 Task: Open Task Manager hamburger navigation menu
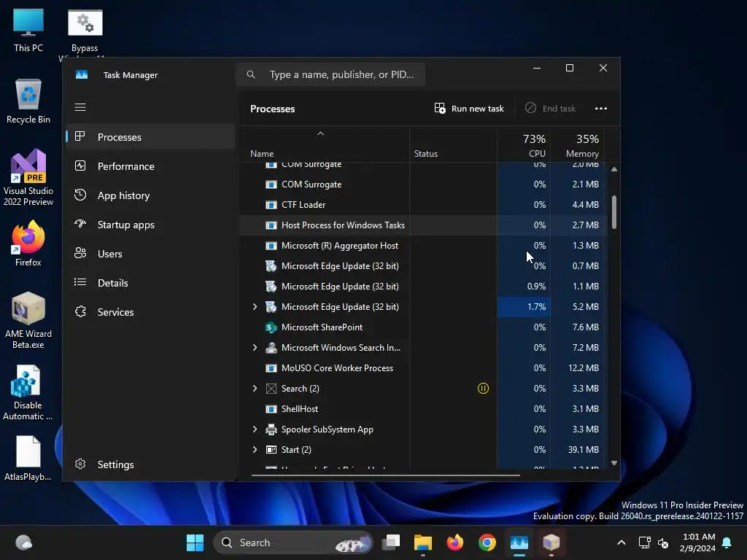pyautogui.click(x=80, y=107)
